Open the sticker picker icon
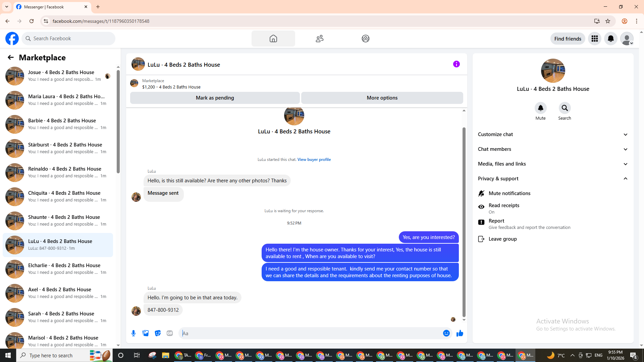Screen dimensions: 644x362 click(x=158, y=333)
